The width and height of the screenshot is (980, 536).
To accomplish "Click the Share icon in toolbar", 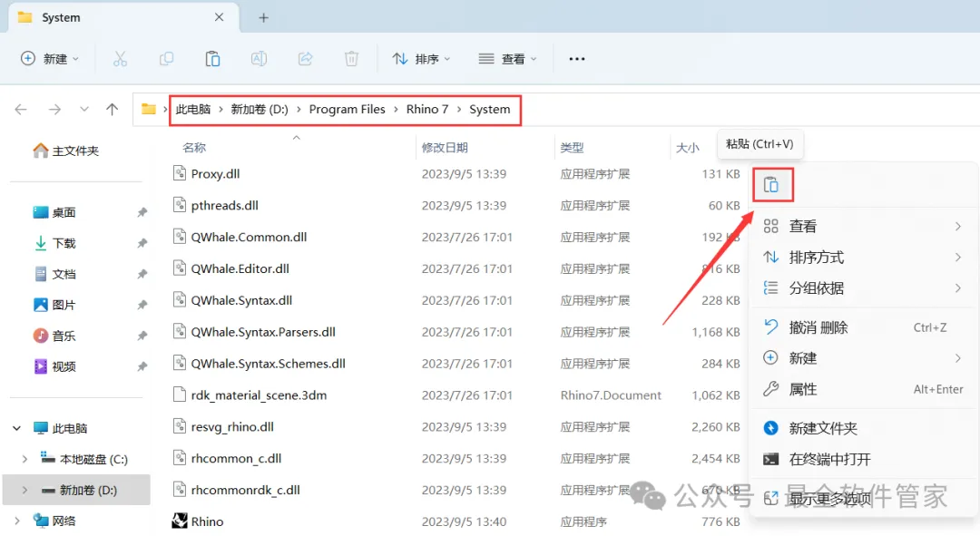I will pos(305,59).
